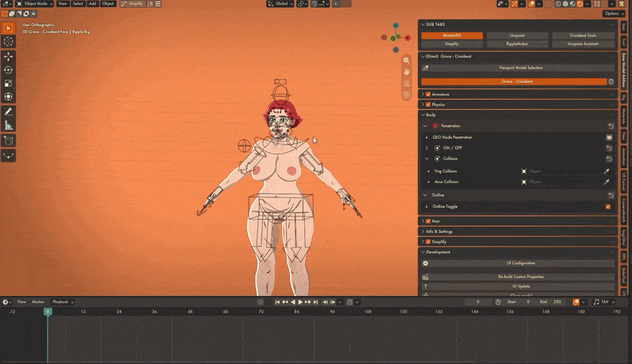Open the Global transform orientation dropdown

coord(280,4)
